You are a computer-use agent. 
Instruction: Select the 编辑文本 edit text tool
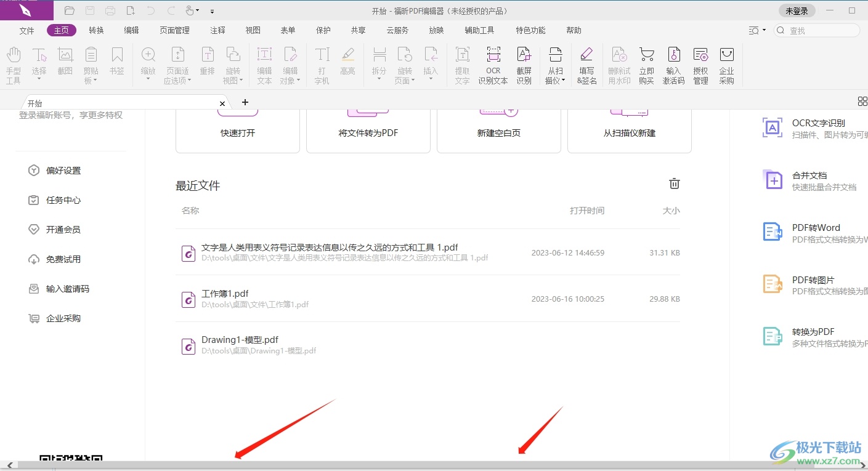click(264, 65)
